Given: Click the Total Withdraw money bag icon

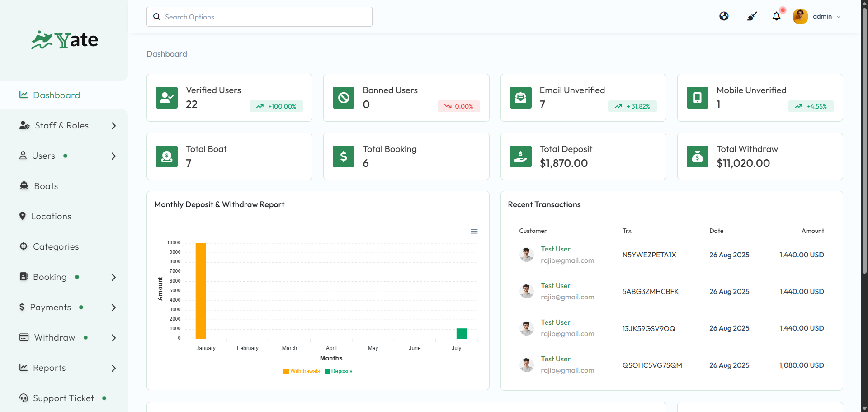Looking at the screenshot, I should pyautogui.click(x=697, y=156).
